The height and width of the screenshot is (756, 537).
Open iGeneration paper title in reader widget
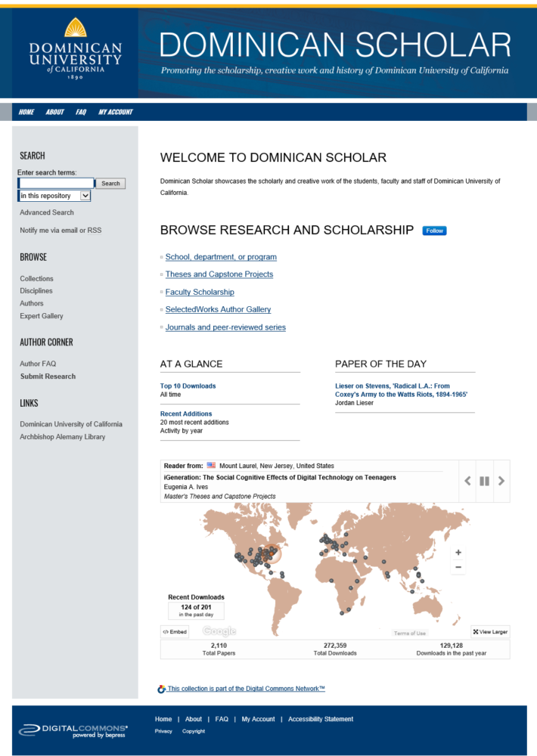coord(280,477)
